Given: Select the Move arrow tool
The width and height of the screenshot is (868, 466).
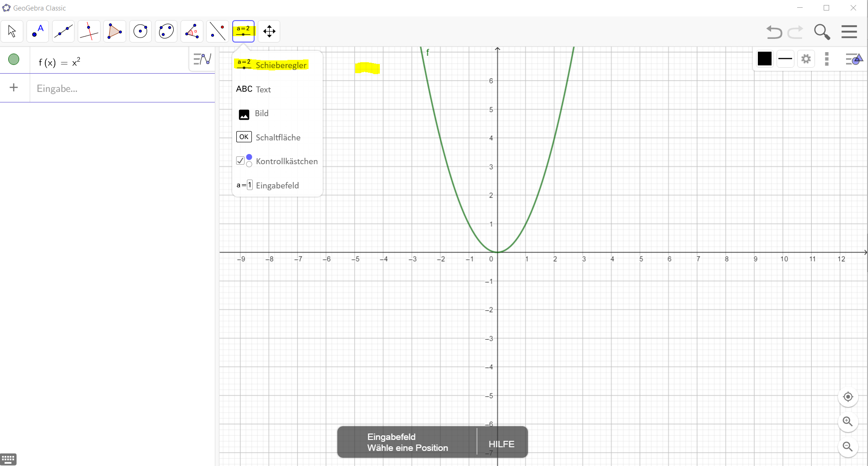Looking at the screenshot, I should (x=12, y=32).
